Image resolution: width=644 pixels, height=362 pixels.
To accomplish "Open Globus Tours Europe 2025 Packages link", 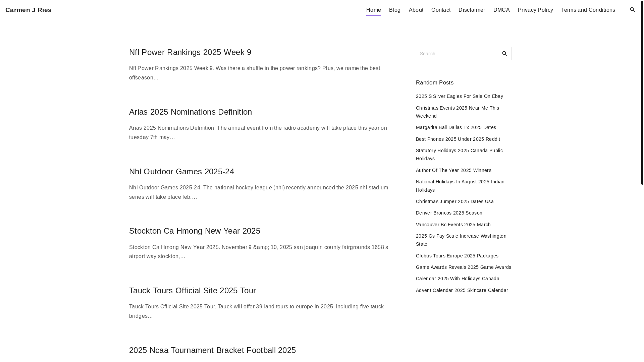I will (x=457, y=256).
